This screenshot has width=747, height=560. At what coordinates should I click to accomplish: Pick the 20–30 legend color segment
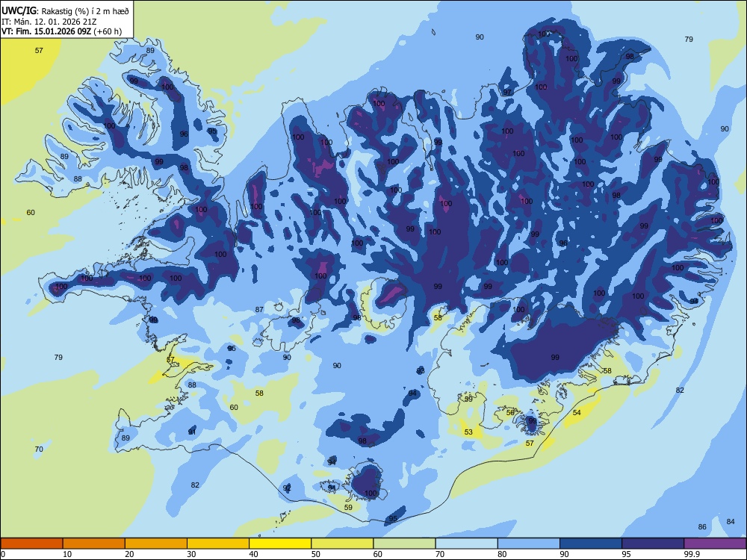pyautogui.click(x=156, y=544)
